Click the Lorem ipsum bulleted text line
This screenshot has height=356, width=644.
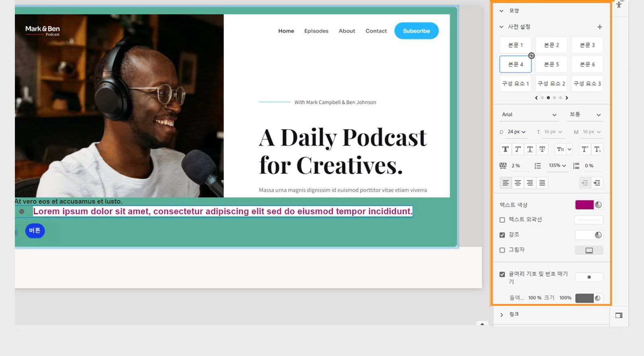(x=223, y=211)
